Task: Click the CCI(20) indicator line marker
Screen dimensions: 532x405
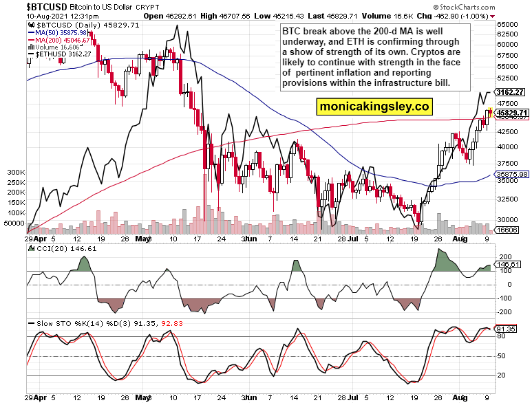Action: [30, 249]
